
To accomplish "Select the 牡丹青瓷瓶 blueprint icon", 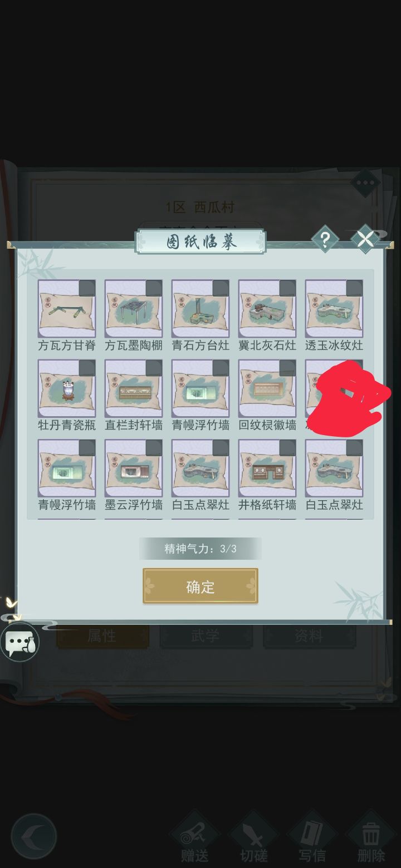I will click(x=67, y=388).
